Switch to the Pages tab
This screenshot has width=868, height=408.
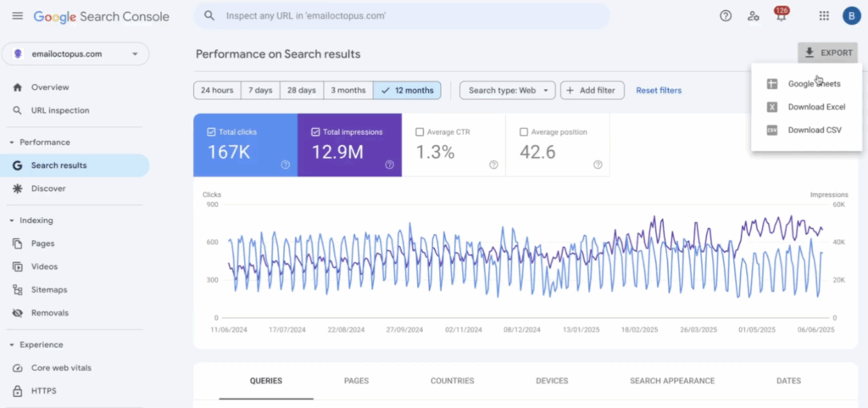click(357, 381)
